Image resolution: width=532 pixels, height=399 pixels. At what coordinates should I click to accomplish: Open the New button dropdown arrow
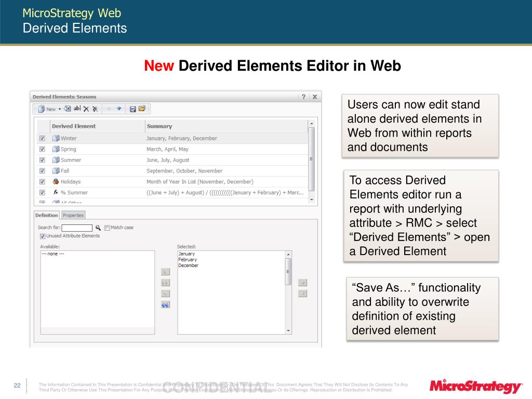pos(60,109)
